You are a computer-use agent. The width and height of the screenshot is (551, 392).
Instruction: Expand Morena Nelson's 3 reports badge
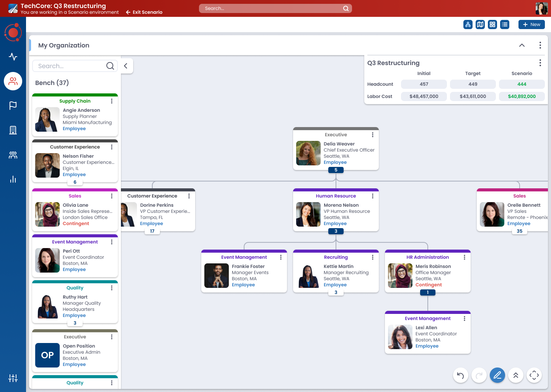click(x=336, y=231)
